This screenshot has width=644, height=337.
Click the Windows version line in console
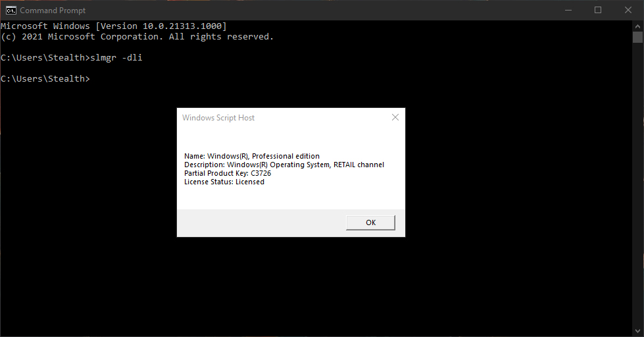pos(114,26)
